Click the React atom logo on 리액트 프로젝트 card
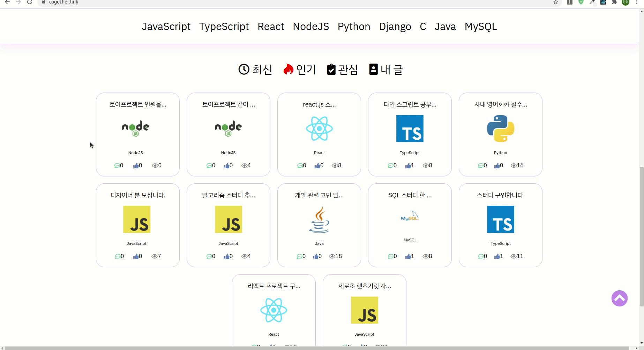The height and width of the screenshot is (350, 644). pyautogui.click(x=274, y=310)
